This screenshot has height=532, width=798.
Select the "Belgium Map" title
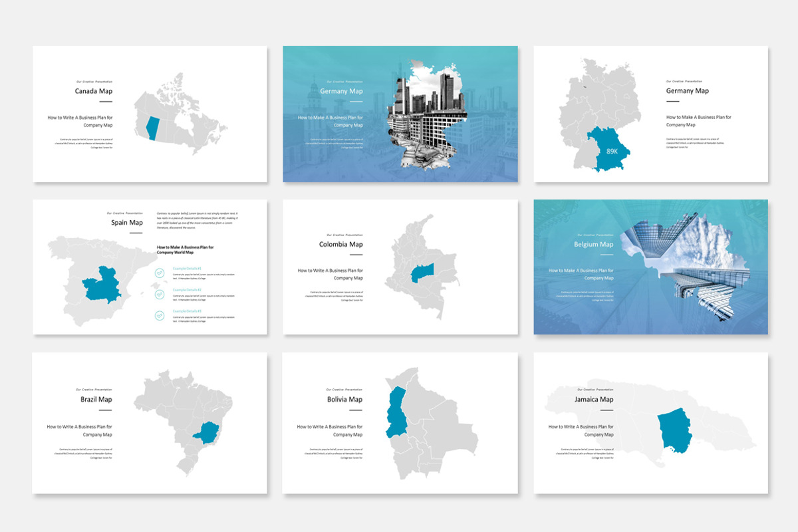594,244
